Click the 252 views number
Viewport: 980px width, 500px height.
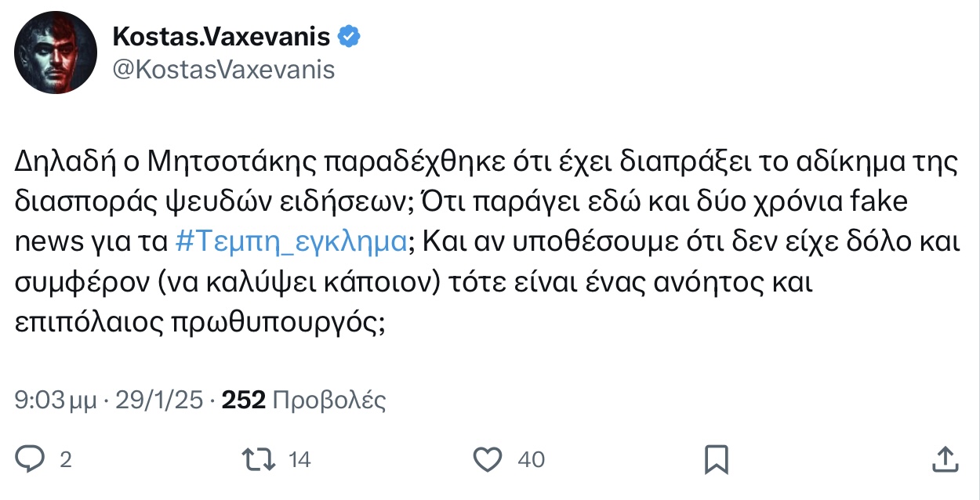(244, 400)
